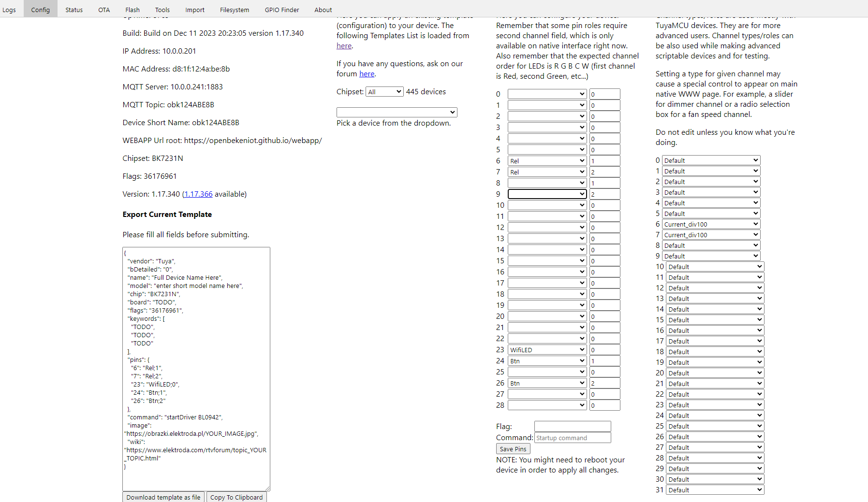Screen dimensions: 868x502
Task: Click pin 8 channel number field
Action: click(x=604, y=183)
